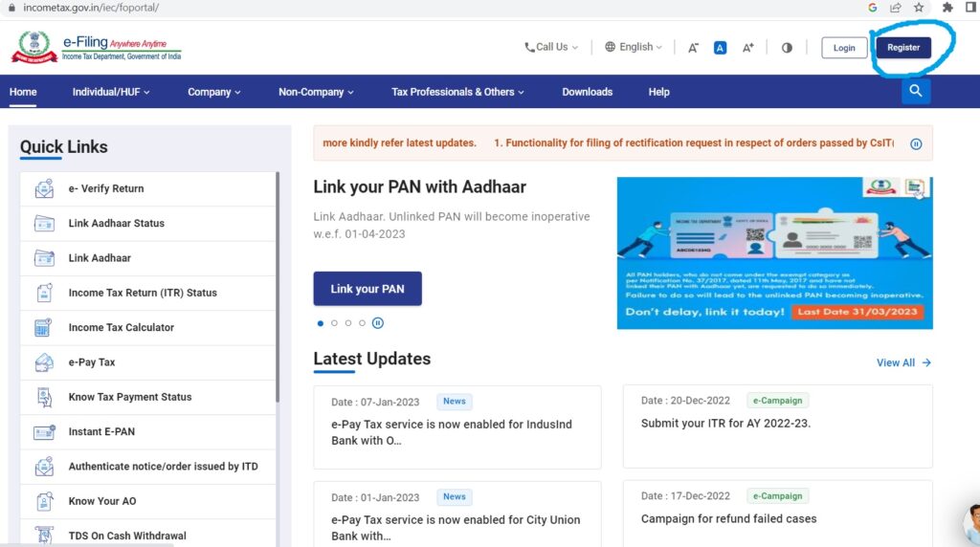The width and height of the screenshot is (980, 547).
Task: Click the Authenticate notice envelope icon
Action: (44, 467)
